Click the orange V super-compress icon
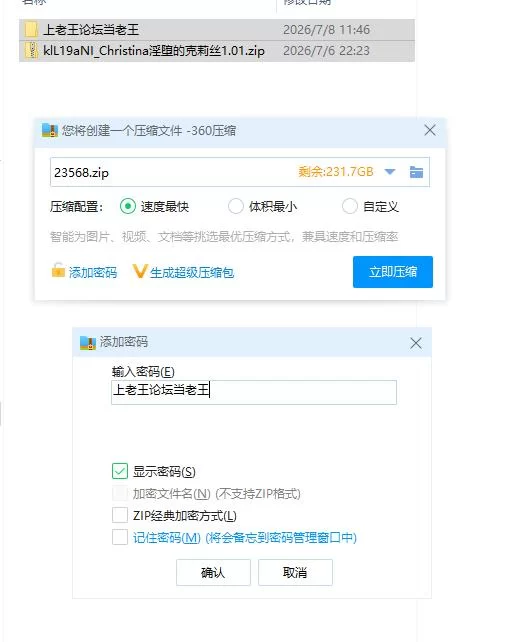The width and height of the screenshot is (528, 642). pos(140,271)
